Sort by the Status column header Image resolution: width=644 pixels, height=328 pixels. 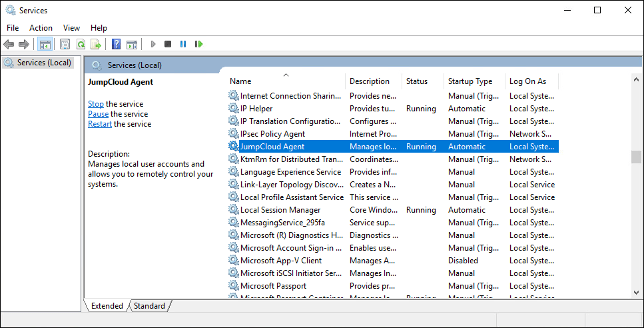423,81
